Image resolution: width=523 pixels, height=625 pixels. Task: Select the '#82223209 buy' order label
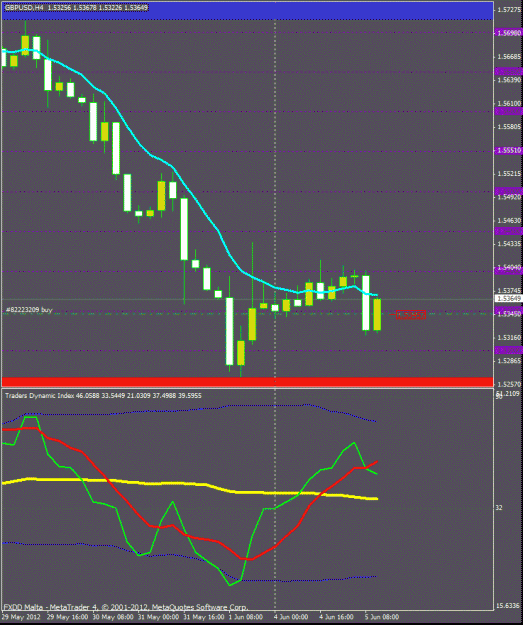click(29, 310)
